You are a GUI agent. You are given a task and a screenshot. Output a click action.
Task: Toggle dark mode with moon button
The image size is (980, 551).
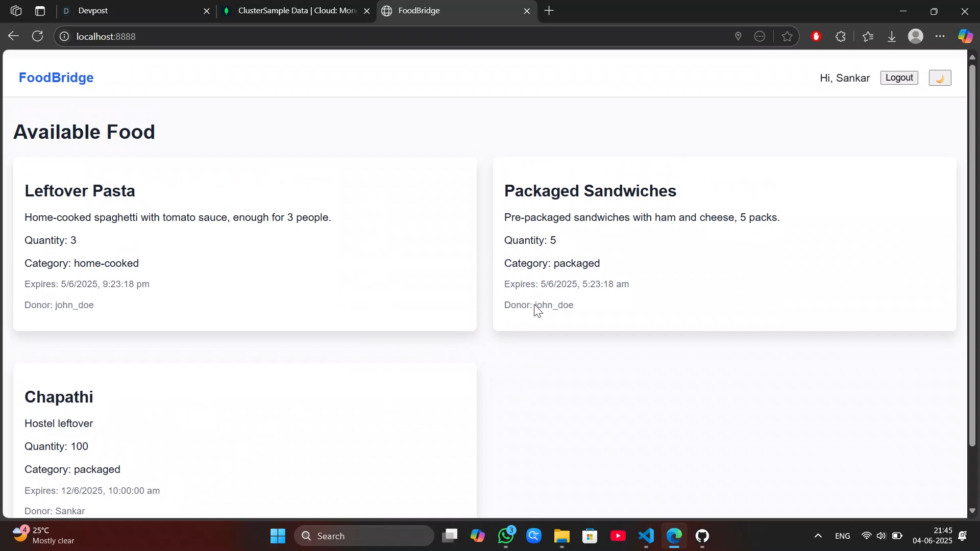coord(940,78)
